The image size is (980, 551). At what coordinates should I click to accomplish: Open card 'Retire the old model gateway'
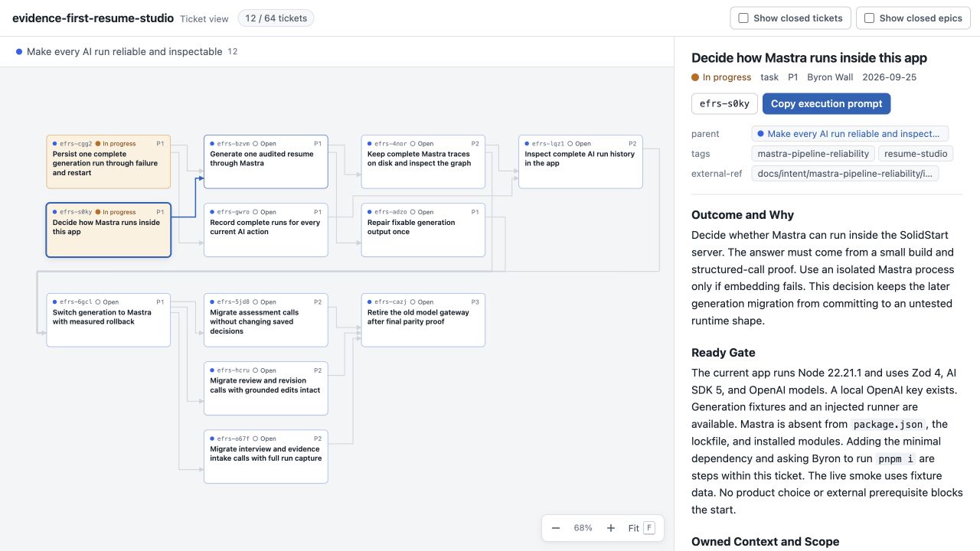423,320
